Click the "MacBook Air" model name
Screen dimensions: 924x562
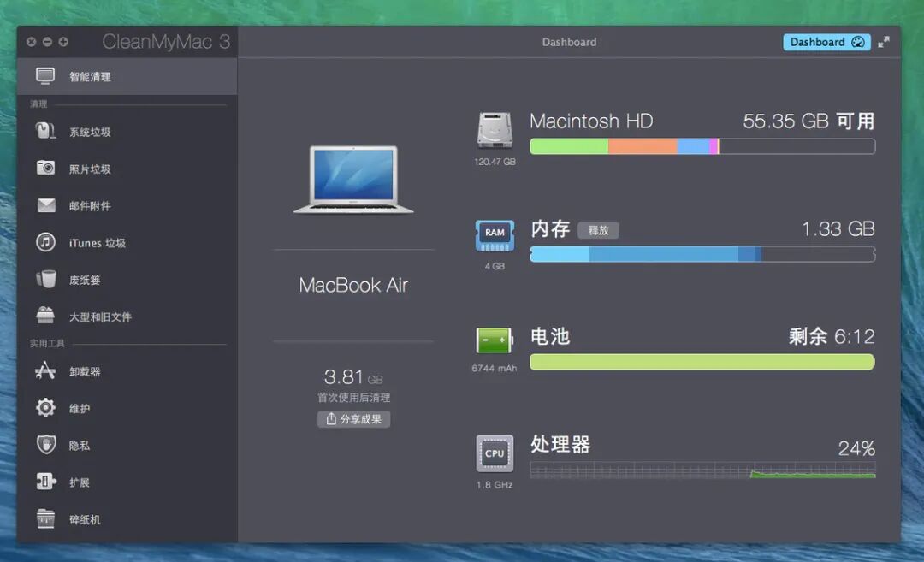click(353, 285)
